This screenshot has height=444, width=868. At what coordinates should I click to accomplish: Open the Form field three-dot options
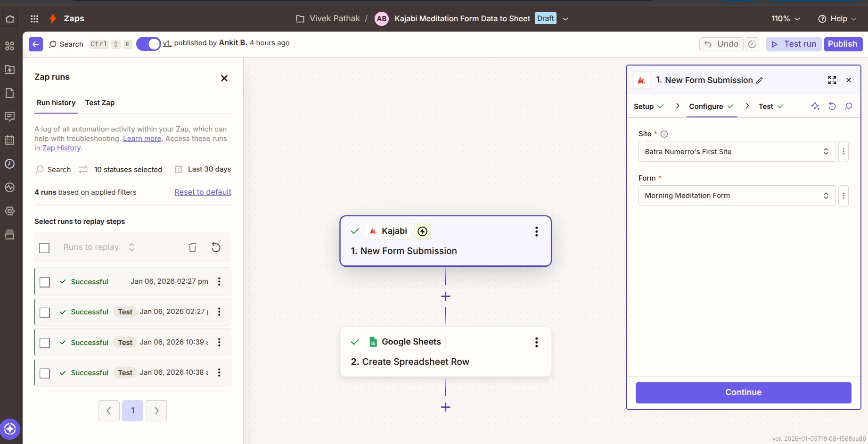pyautogui.click(x=843, y=196)
